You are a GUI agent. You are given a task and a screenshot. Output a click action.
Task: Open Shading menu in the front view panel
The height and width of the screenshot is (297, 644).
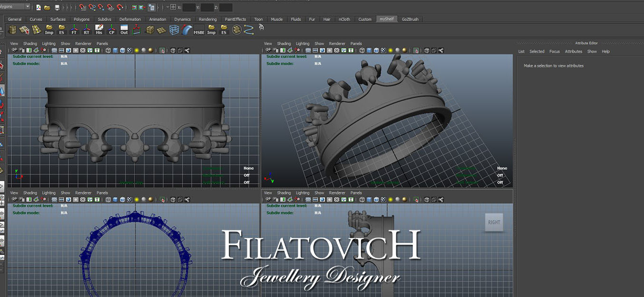click(30, 43)
